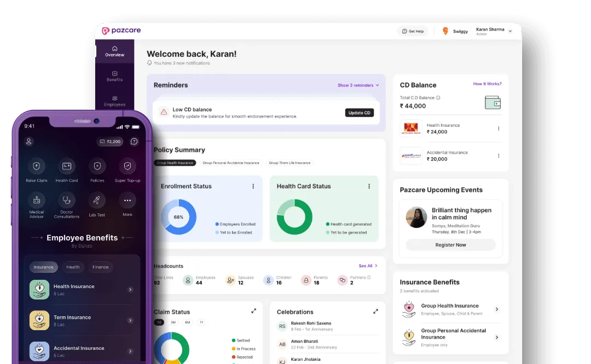The image size is (591, 364).
Task: Click the Pazcare logo in the header
Action: coord(121,31)
